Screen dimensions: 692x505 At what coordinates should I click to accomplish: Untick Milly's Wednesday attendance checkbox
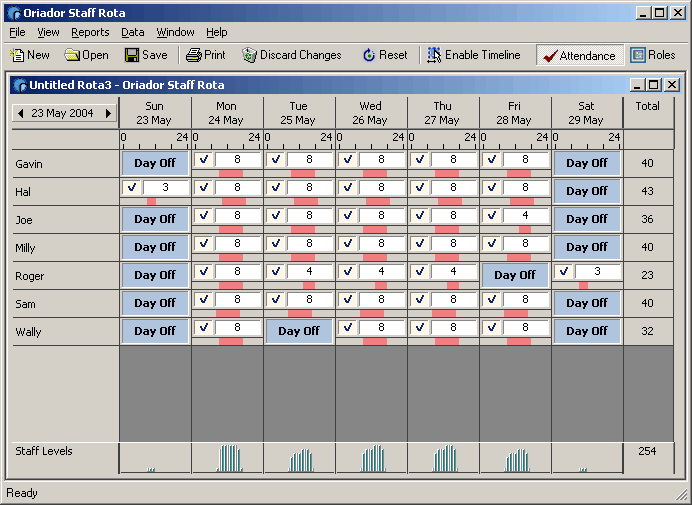(348, 243)
